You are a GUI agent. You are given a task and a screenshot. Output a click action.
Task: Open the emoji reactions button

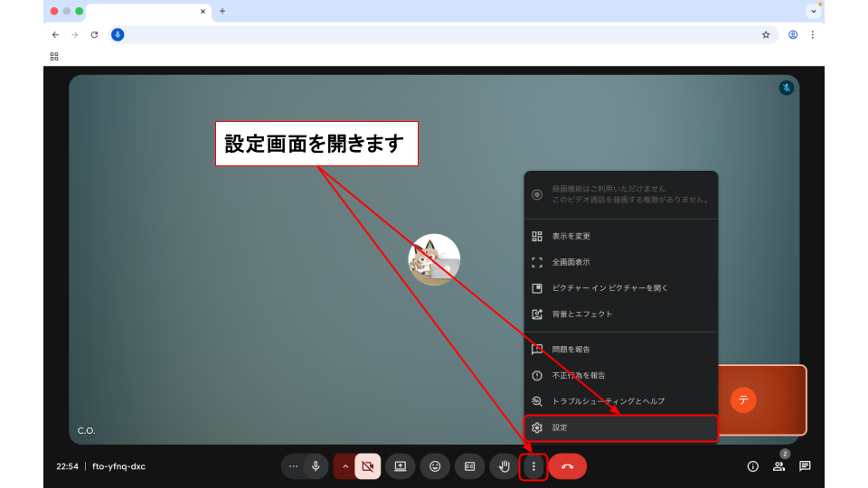pyautogui.click(x=435, y=466)
